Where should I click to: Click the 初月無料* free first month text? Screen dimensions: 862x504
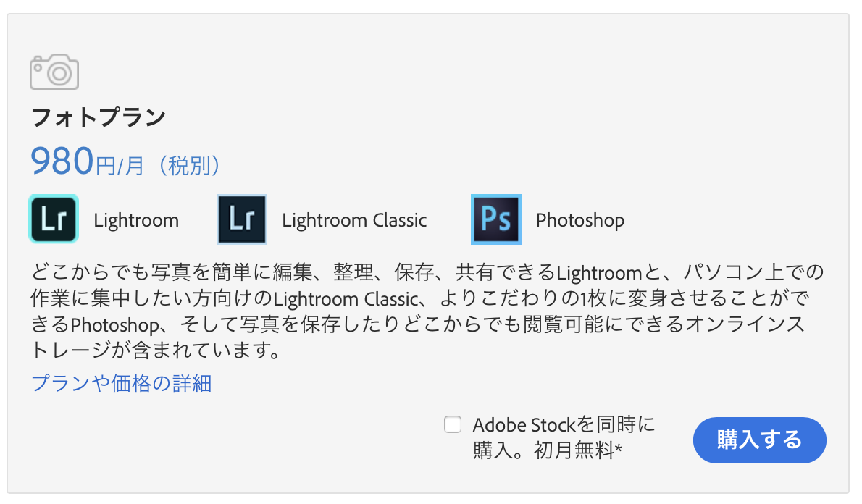pos(578,450)
